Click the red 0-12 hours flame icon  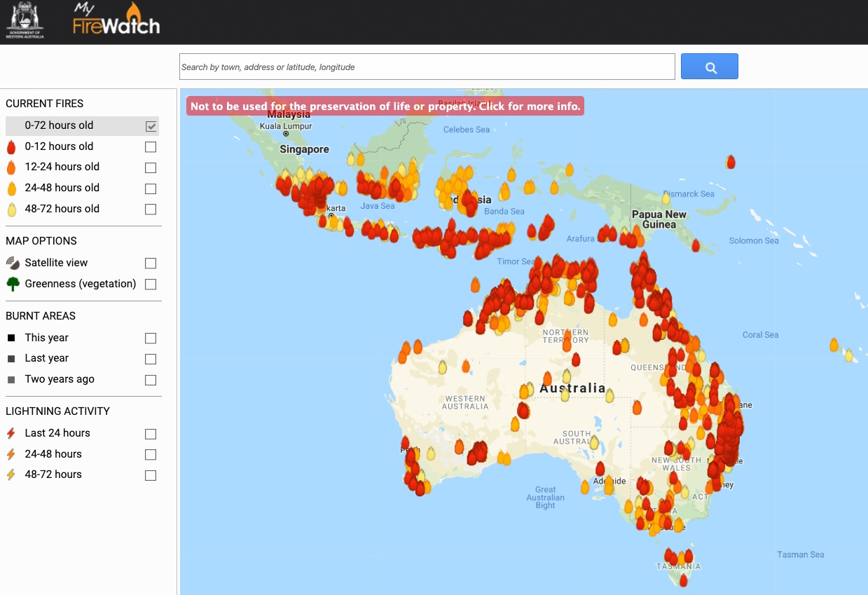(x=11, y=147)
